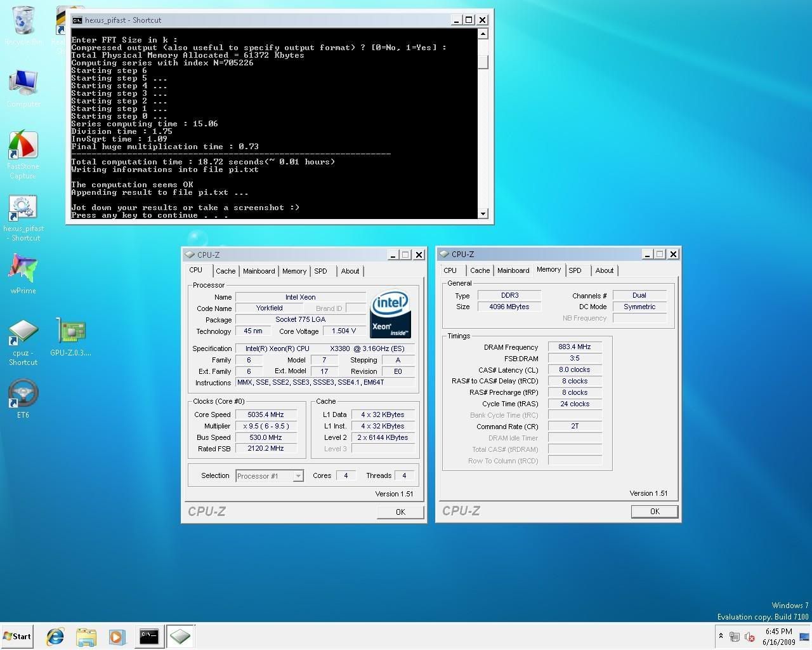Click the Bus Speed 530.0 MHz value
This screenshot has width=812, height=650.
point(265,437)
